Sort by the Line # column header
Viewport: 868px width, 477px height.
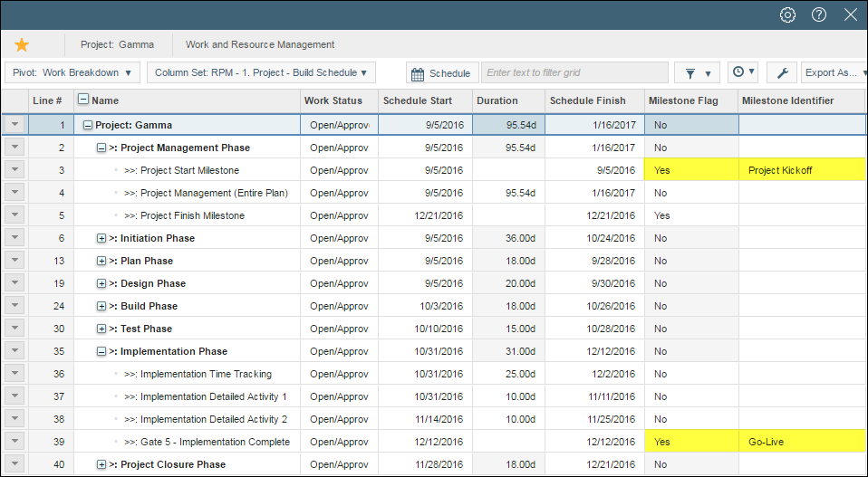coord(51,100)
